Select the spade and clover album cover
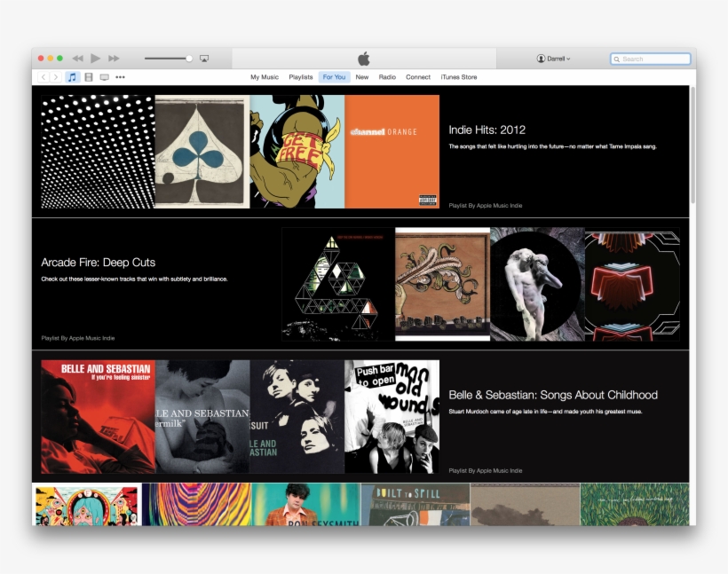This screenshot has width=728, height=574. 202,152
